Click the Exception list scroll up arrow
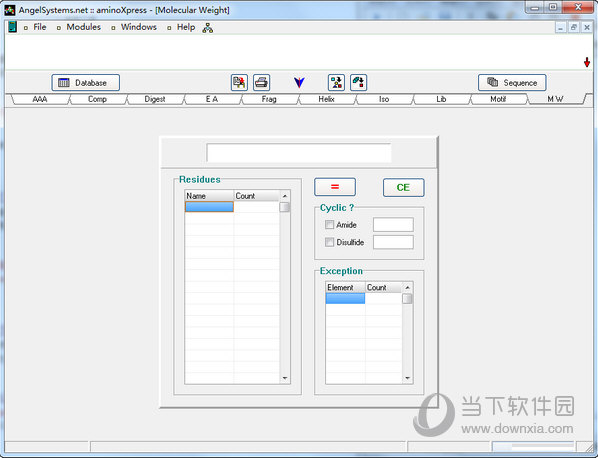Screen dimensions: 598x458 click(x=407, y=287)
